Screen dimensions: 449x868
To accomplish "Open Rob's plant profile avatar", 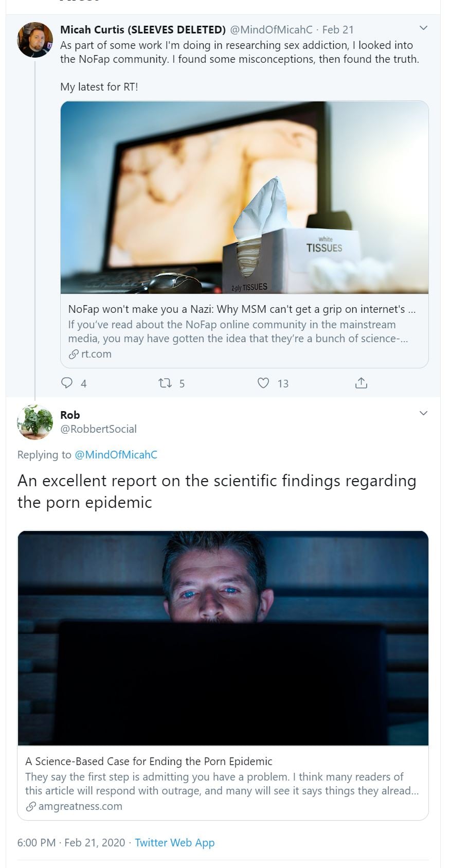I will click(x=35, y=422).
